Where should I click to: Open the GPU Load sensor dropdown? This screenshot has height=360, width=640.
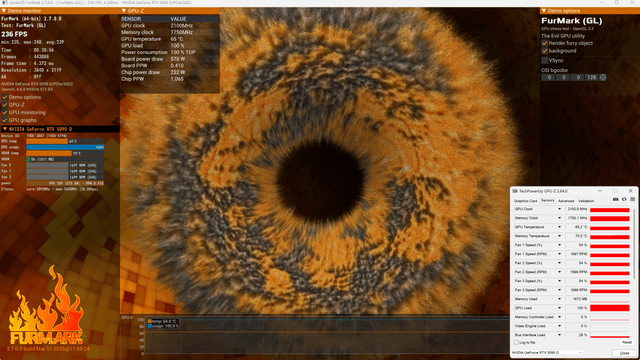559,308
